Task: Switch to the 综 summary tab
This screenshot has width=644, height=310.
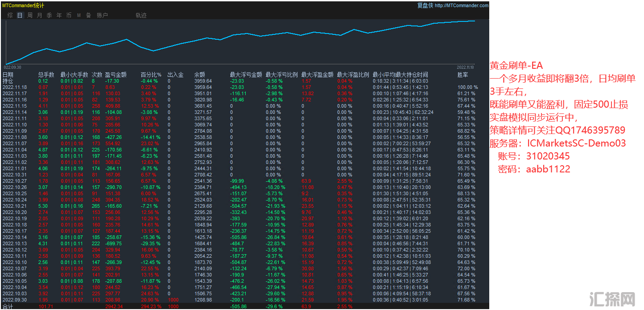Action: [x=10, y=15]
